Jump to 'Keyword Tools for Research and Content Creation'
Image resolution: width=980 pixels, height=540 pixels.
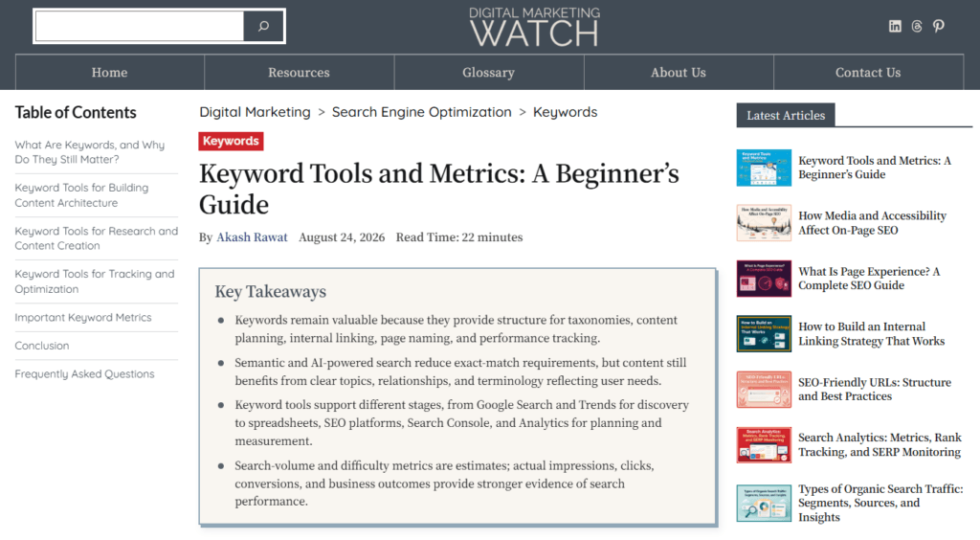tap(97, 238)
